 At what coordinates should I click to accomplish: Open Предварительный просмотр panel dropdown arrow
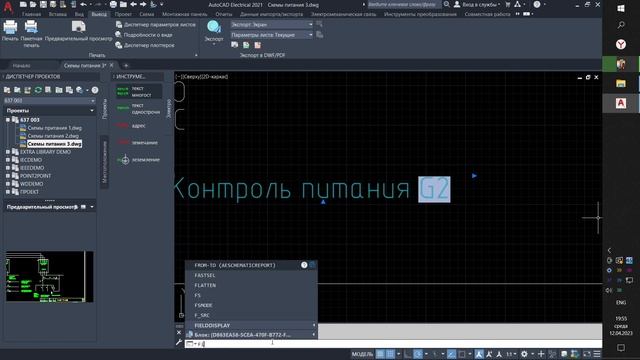tap(92, 207)
